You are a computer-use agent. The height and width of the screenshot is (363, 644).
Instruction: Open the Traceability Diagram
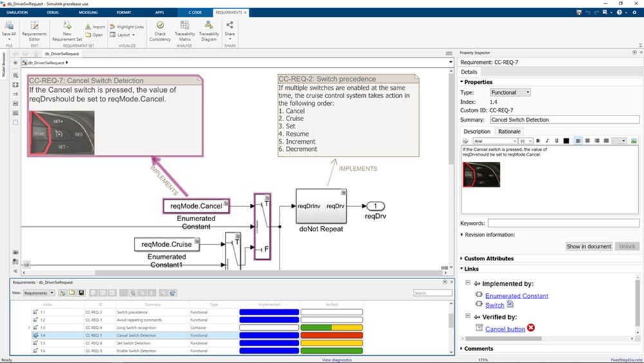(x=209, y=30)
